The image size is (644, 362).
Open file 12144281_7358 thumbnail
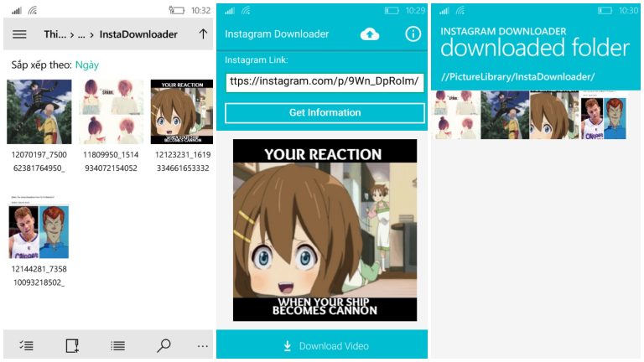[39, 226]
